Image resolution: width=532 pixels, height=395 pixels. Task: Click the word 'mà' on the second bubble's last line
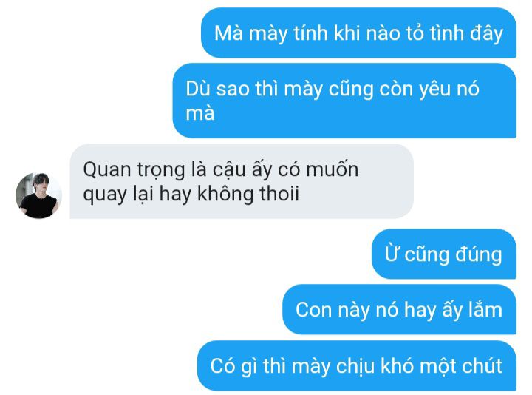point(200,113)
